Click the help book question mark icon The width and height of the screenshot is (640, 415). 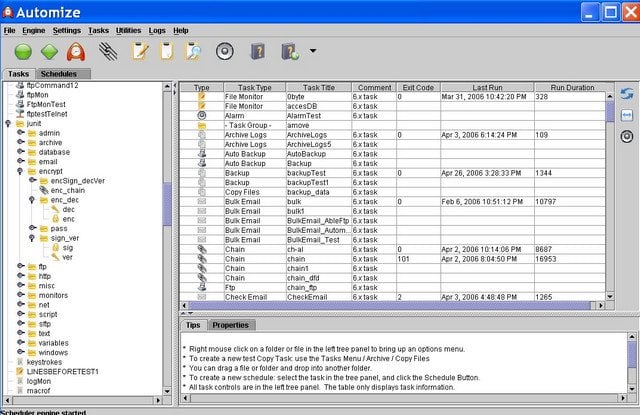pyautogui.click(x=257, y=51)
